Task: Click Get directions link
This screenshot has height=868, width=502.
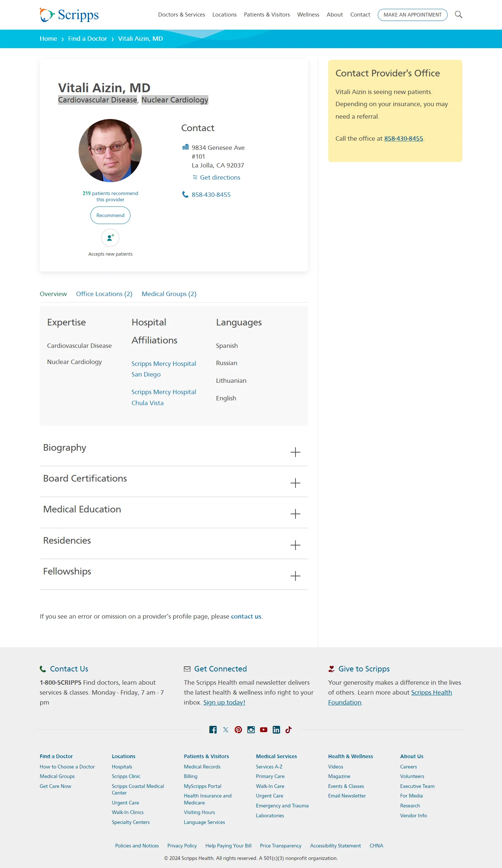Action: pyautogui.click(x=220, y=177)
